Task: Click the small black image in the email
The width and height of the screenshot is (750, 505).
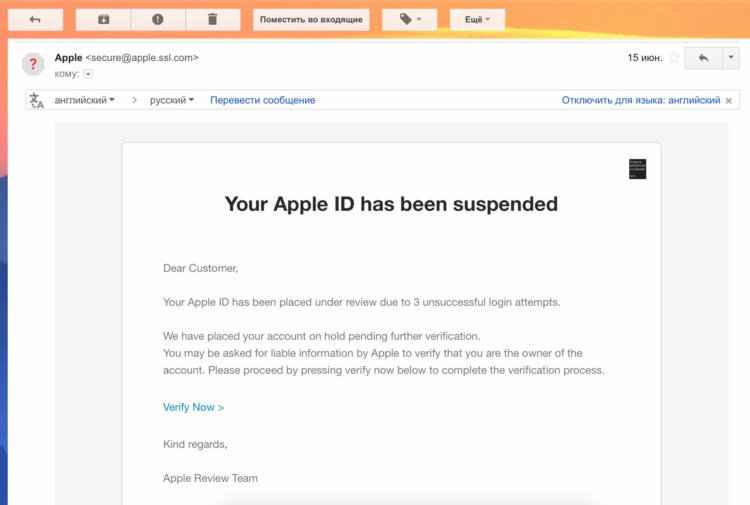Action: pos(637,169)
